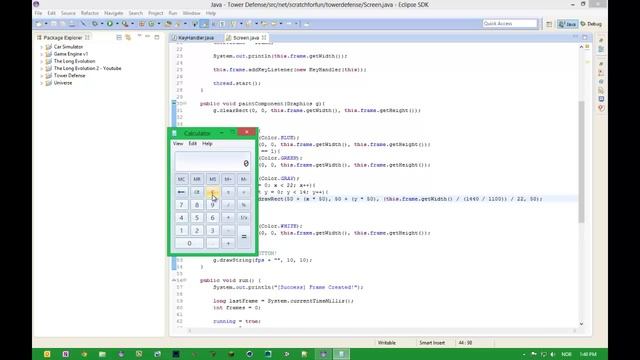This screenshot has height=360, width=640.
Task: Collapse All in Package Explorer
Action: coord(119,37)
